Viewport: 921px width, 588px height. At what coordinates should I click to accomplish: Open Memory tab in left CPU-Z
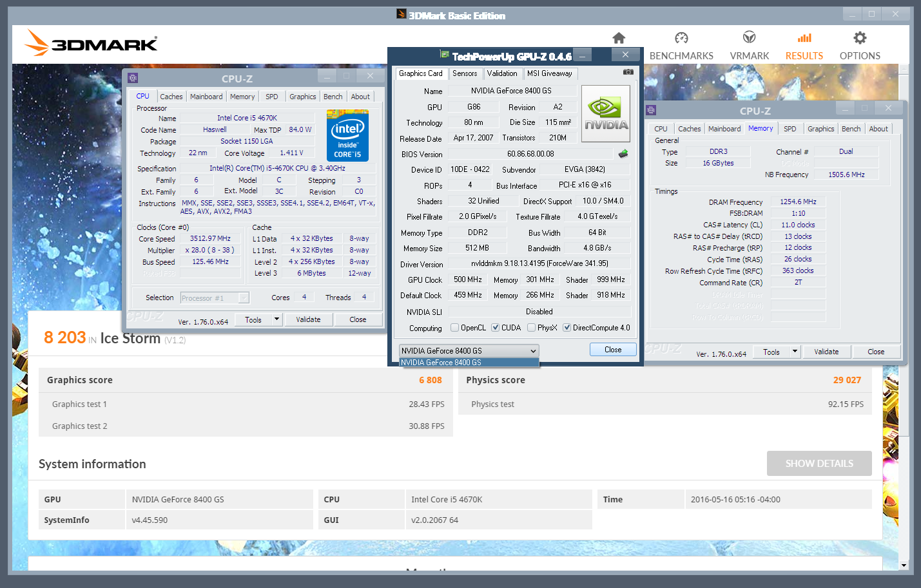coord(242,97)
